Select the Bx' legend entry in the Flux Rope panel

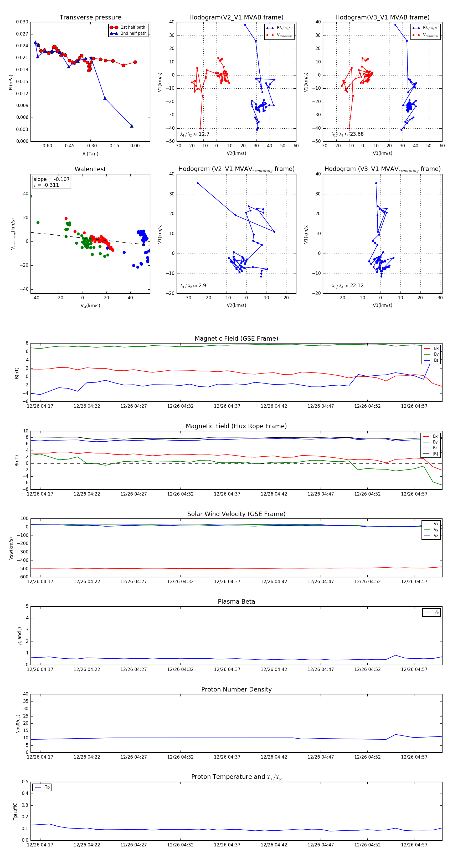point(431,436)
